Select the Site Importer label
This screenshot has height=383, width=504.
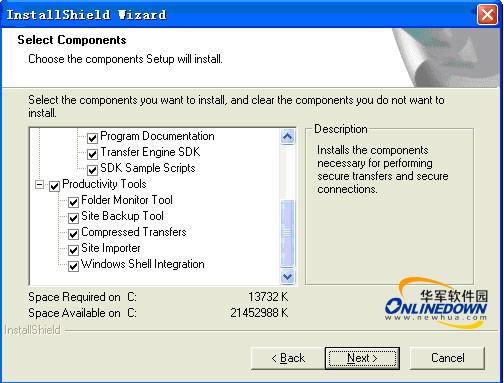111,248
